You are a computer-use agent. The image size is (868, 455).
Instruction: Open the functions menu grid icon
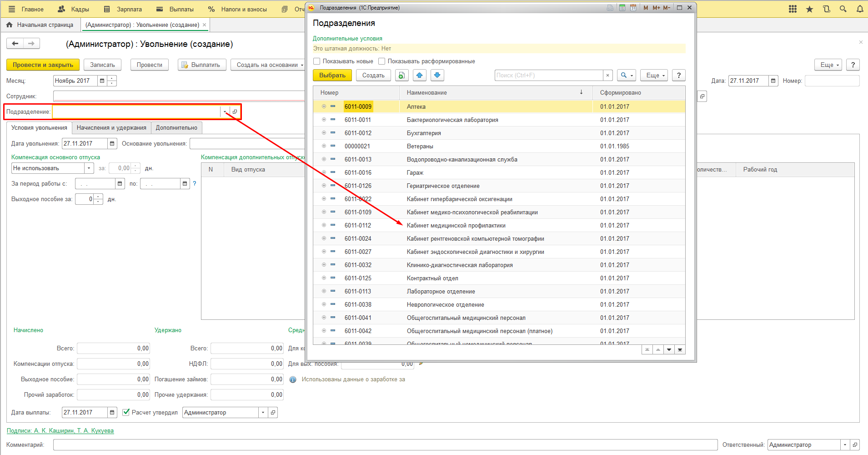[x=793, y=9]
